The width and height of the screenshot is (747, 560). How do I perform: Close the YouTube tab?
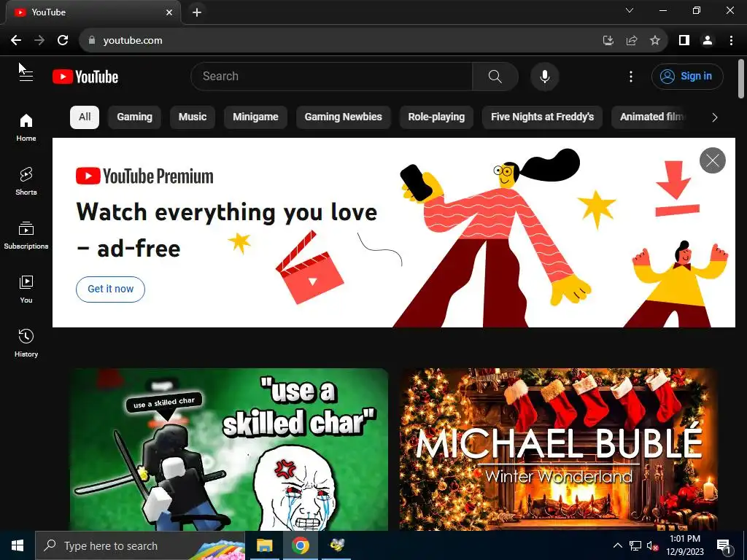click(169, 12)
